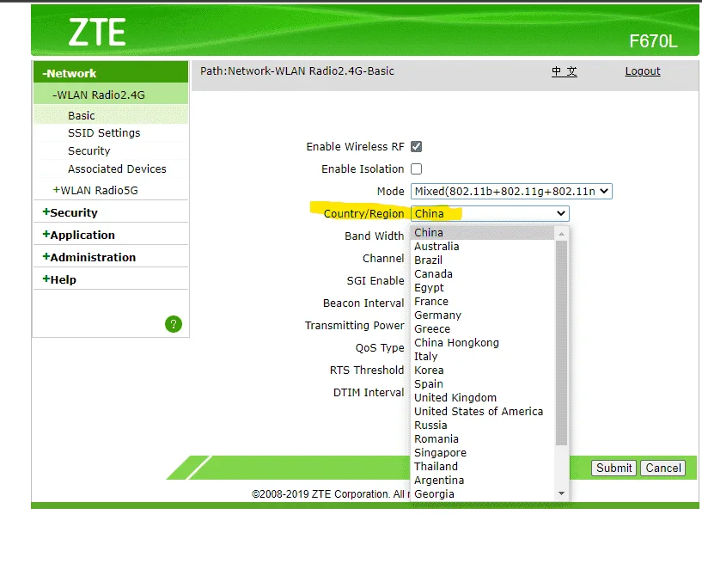The width and height of the screenshot is (702, 588).
Task: Click the country list scroll-down arrow
Action: click(561, 493)
